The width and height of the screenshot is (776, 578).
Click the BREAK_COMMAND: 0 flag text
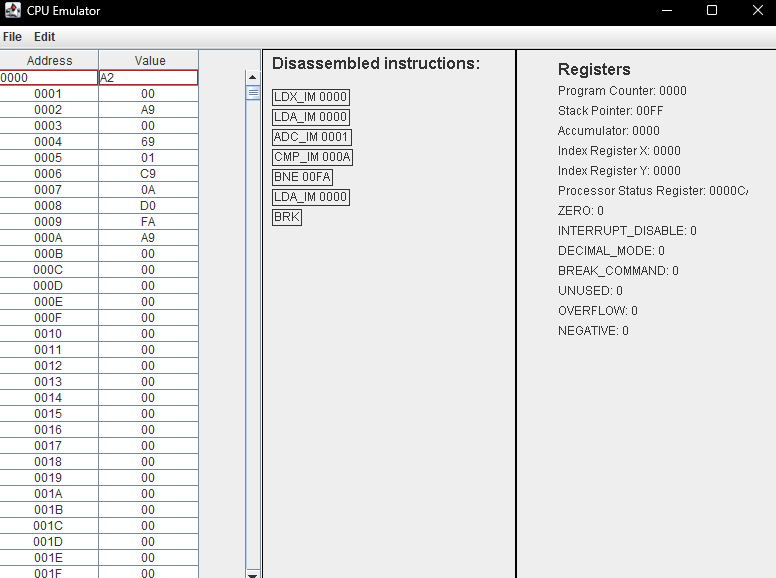tap(618, 271)
